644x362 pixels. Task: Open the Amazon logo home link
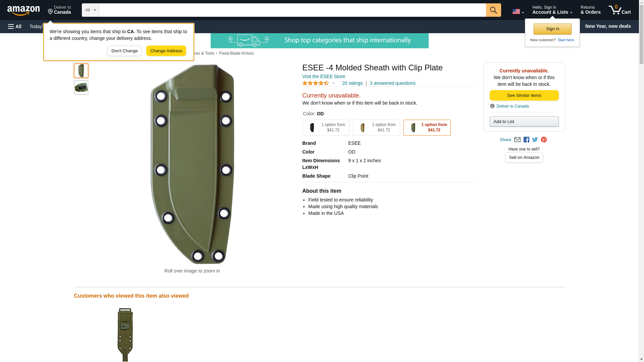click(x=23, y=10)
